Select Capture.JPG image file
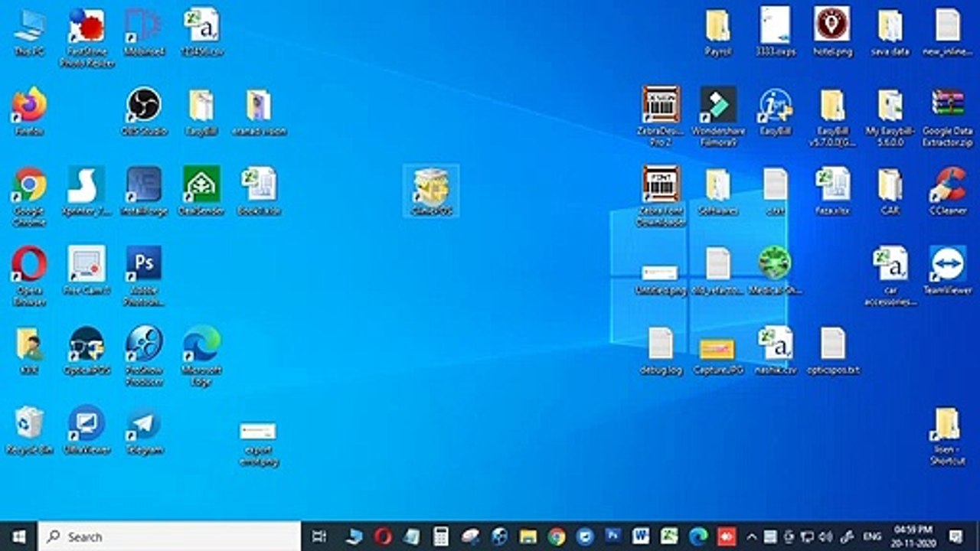Screen dimensions: 980x551 (718, 356)
